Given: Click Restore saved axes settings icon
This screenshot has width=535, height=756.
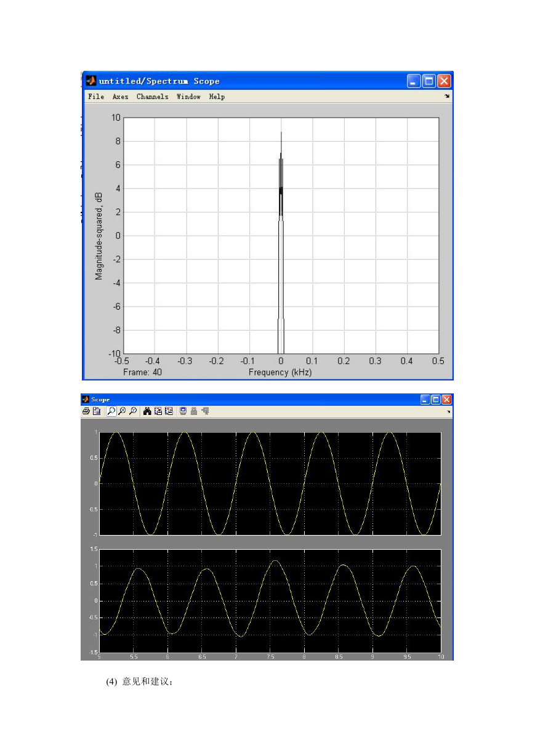Looking at the screenshot, I should (x=169, y=411).
